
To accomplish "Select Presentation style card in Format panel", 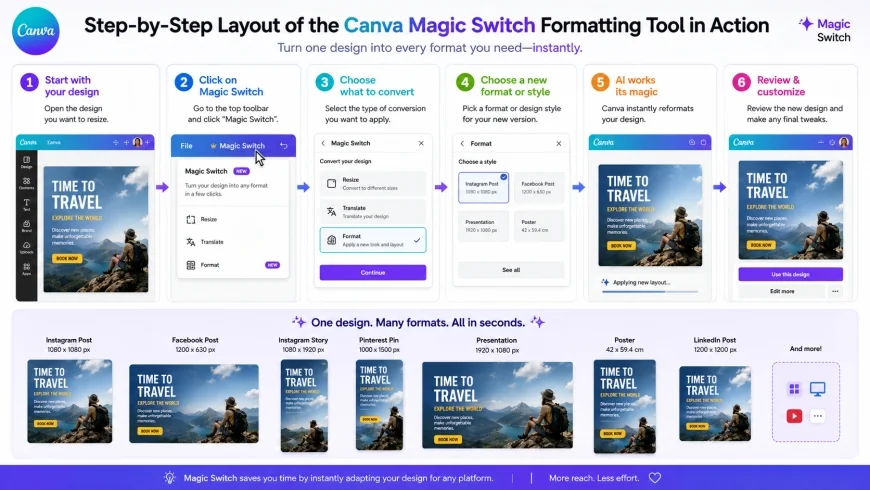I will click(483, 226).
